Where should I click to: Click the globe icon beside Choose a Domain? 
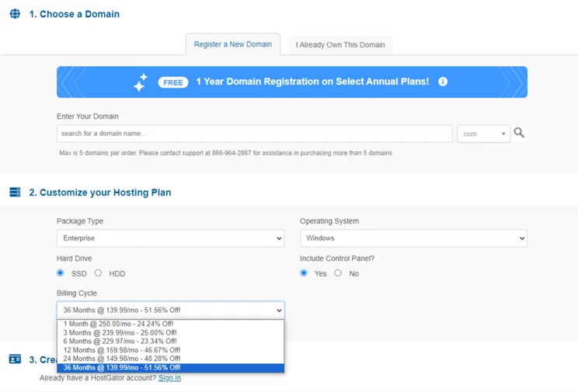[15, 14]
